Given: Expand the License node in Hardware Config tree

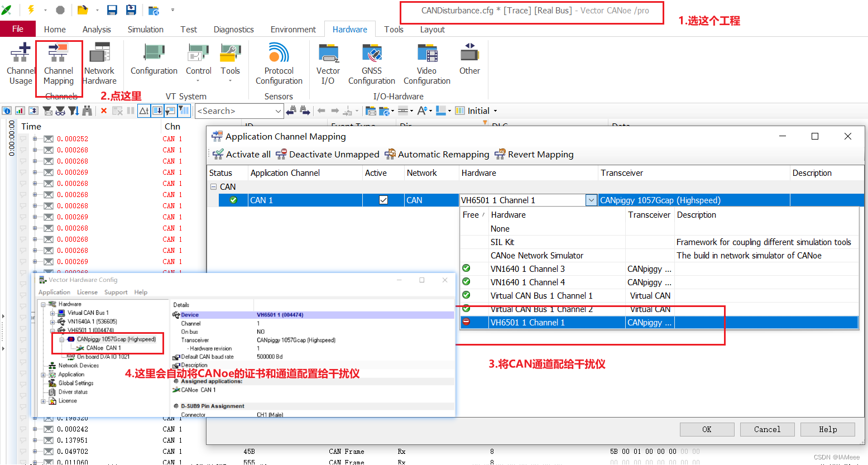Looking at the screenshot, I should (x=44, y=401).
